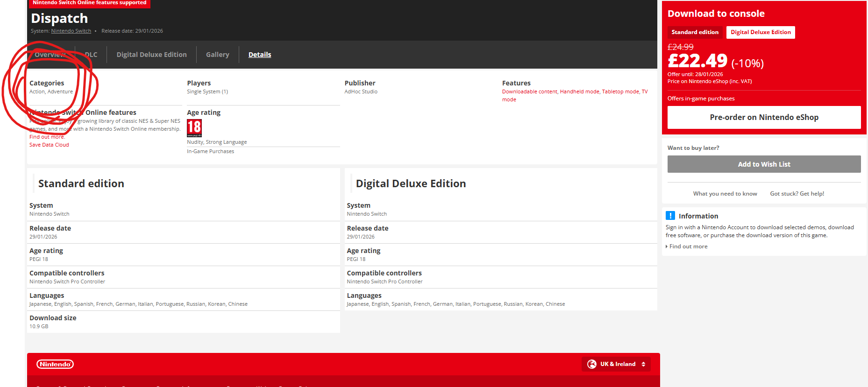Click Nintendo Switch Pro Controller under Digital Deluxe Edition
The height and width of the screenshot is (387, 868).
384,281
